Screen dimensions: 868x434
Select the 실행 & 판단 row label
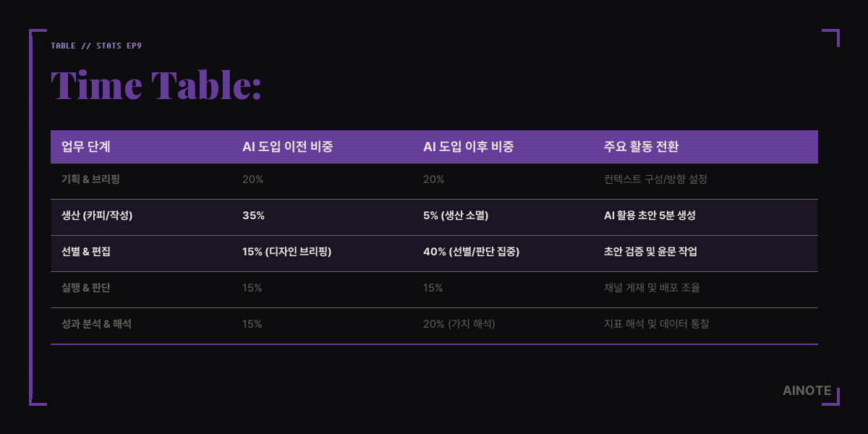86,288
